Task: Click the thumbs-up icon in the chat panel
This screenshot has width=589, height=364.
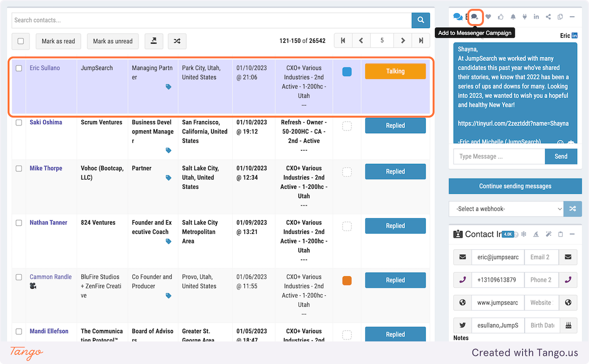Action: [501, 17]
